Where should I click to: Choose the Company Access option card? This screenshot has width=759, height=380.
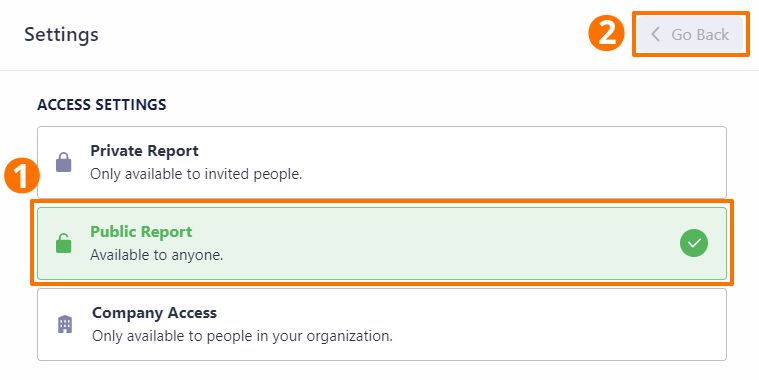[382, 324]
